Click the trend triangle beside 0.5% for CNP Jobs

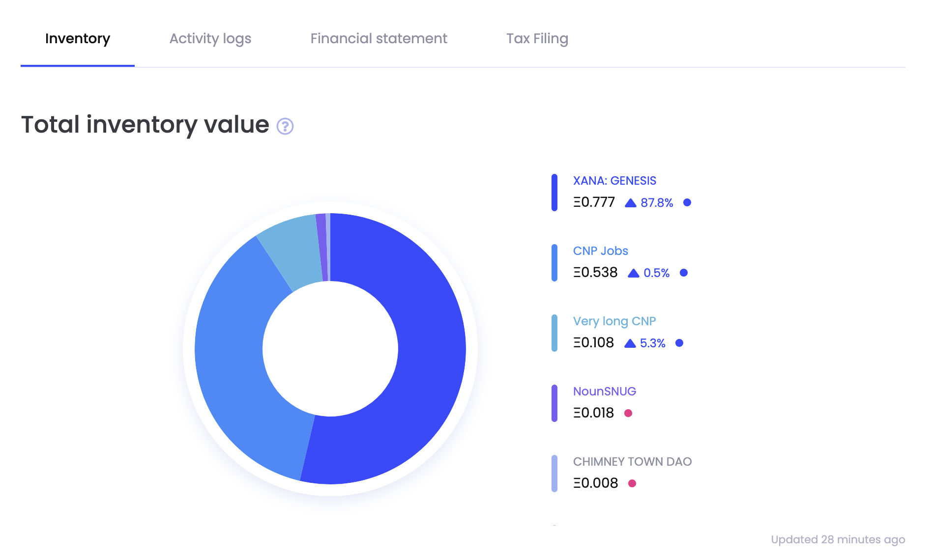(x=633, y=273)
